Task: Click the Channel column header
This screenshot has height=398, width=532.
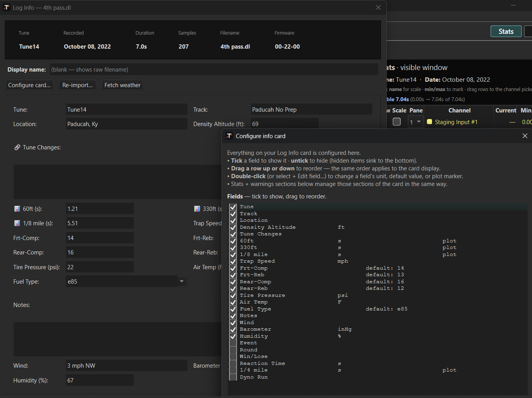Action: pos(459,110)
